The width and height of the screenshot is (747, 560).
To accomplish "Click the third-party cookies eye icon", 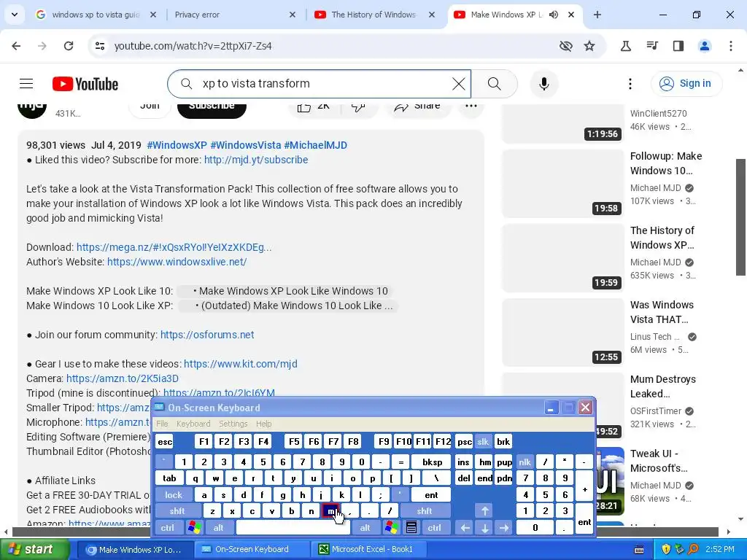I will 565,46.
